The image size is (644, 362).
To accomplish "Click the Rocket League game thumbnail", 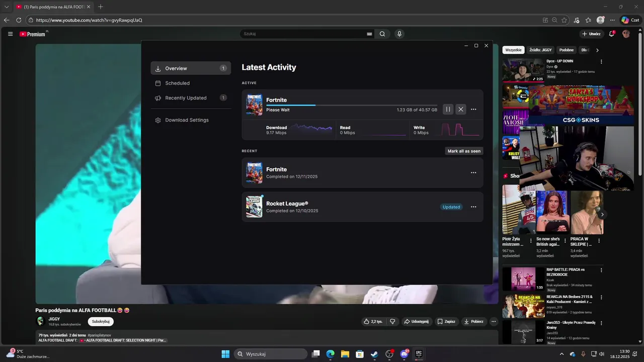I will pyautogui.click(x=254, y=207).
